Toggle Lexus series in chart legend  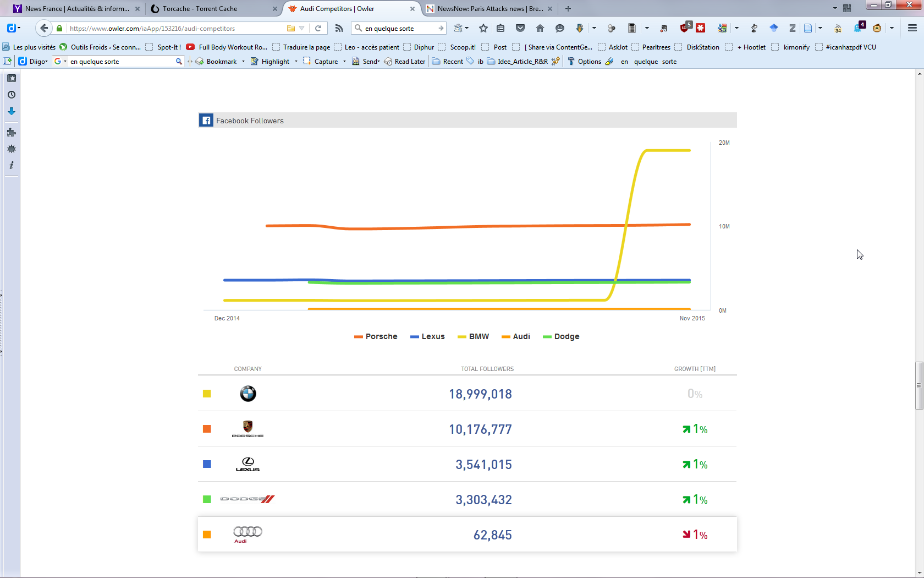(x=427, y=336)
